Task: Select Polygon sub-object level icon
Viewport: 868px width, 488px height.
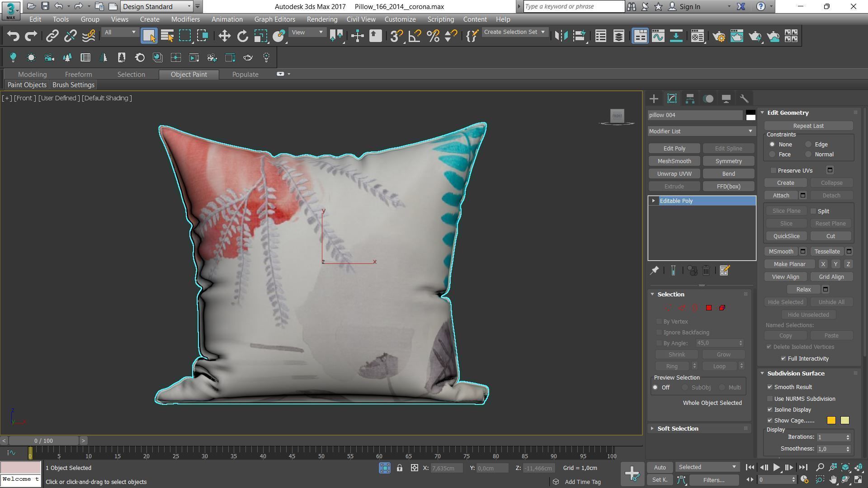Action: pos(708,308)
